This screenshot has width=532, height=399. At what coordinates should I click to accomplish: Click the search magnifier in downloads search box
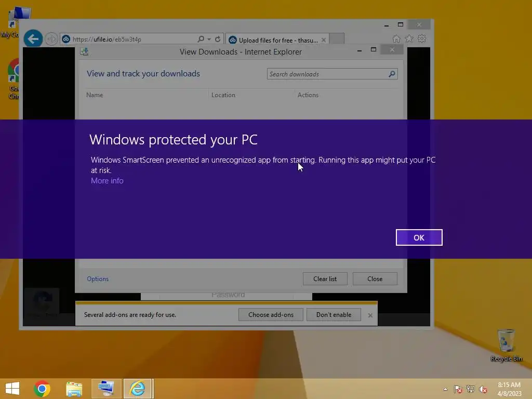tap(392, 74)
